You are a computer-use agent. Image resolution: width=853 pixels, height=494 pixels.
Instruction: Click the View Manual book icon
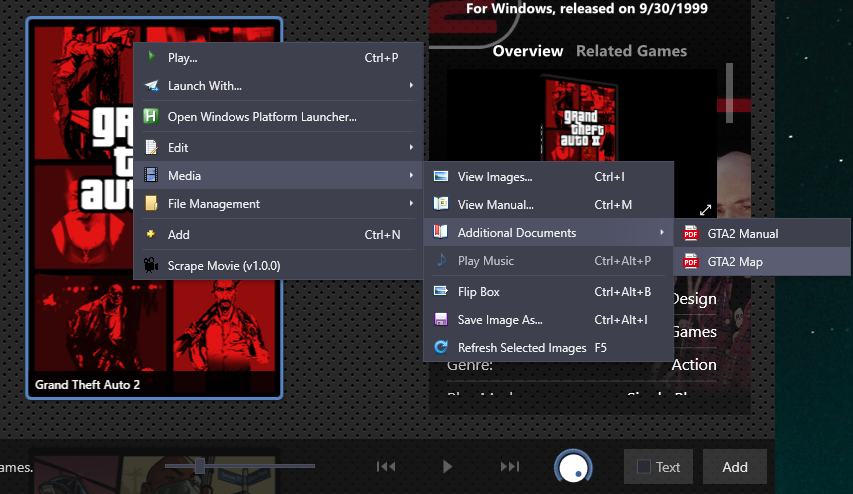[441, 204]
